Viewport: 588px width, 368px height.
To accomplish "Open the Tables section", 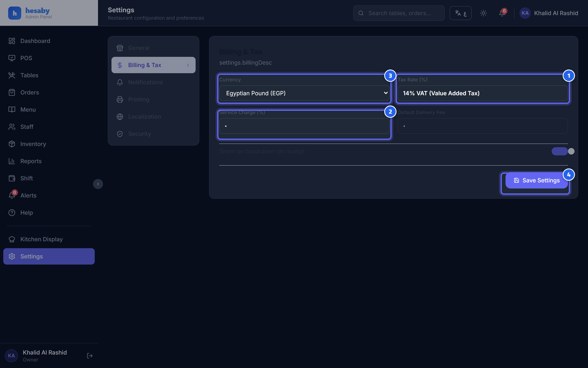I will click(x=49, y=75).
